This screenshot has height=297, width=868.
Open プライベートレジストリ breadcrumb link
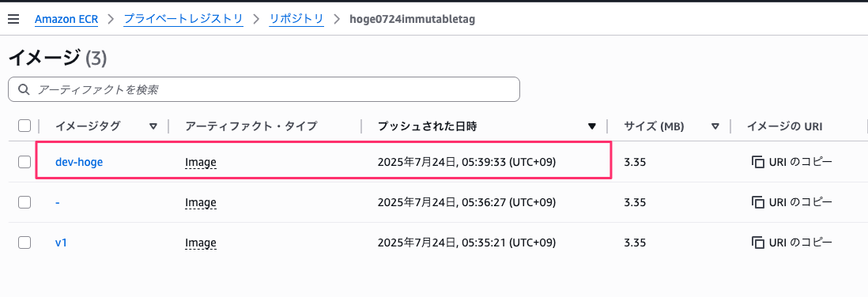[x=183, y=20]
